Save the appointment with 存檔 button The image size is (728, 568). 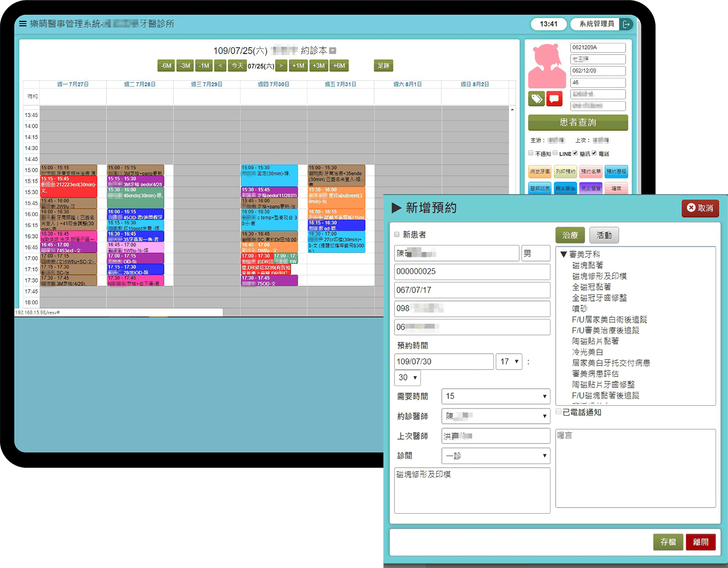[x=668, y=542]
